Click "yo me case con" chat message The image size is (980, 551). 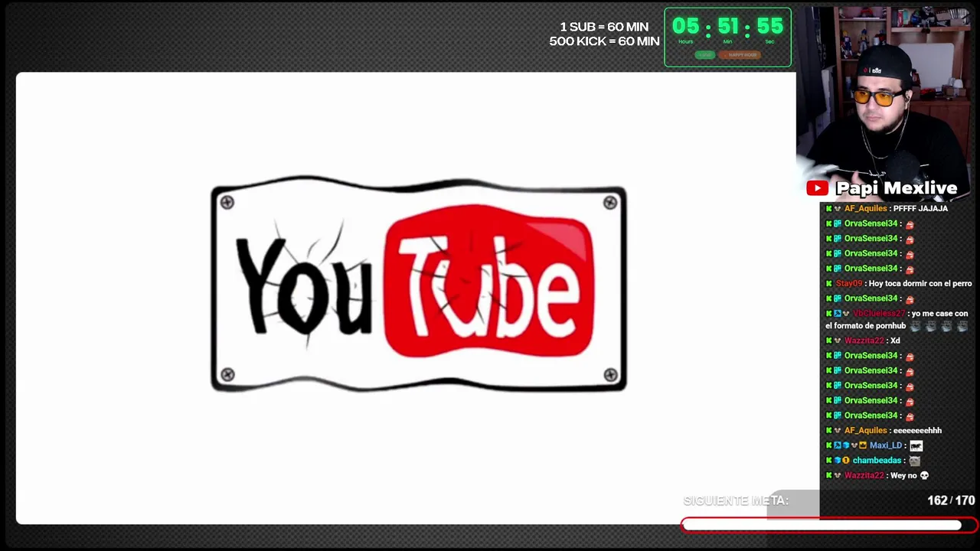click(939, 314)
